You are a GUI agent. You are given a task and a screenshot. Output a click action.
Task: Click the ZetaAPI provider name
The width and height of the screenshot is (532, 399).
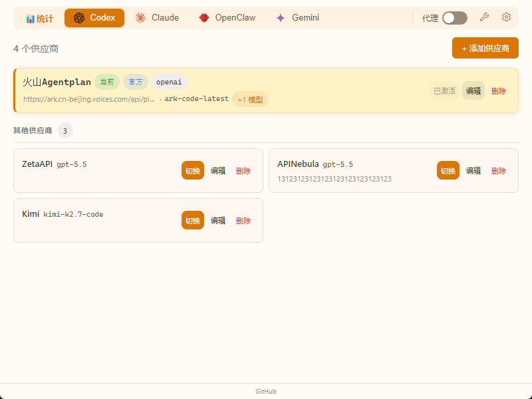pyautogui.click(x=37, y=164)
